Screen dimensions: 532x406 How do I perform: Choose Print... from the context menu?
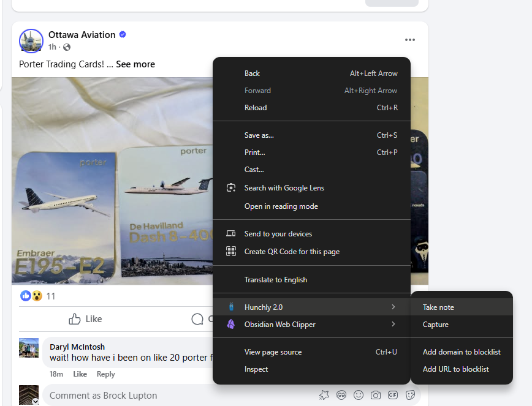(311, 152)
